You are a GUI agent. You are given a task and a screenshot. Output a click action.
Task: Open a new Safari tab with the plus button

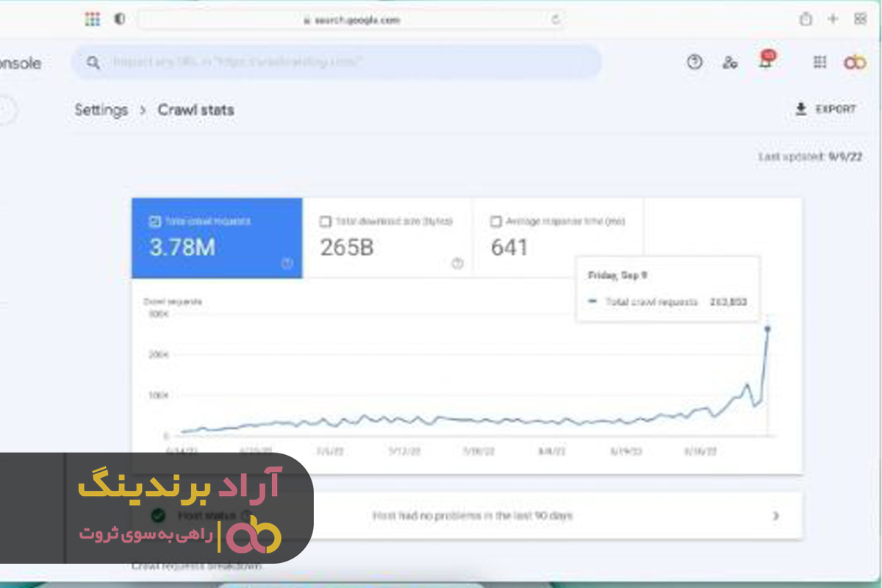pos(833,20)
